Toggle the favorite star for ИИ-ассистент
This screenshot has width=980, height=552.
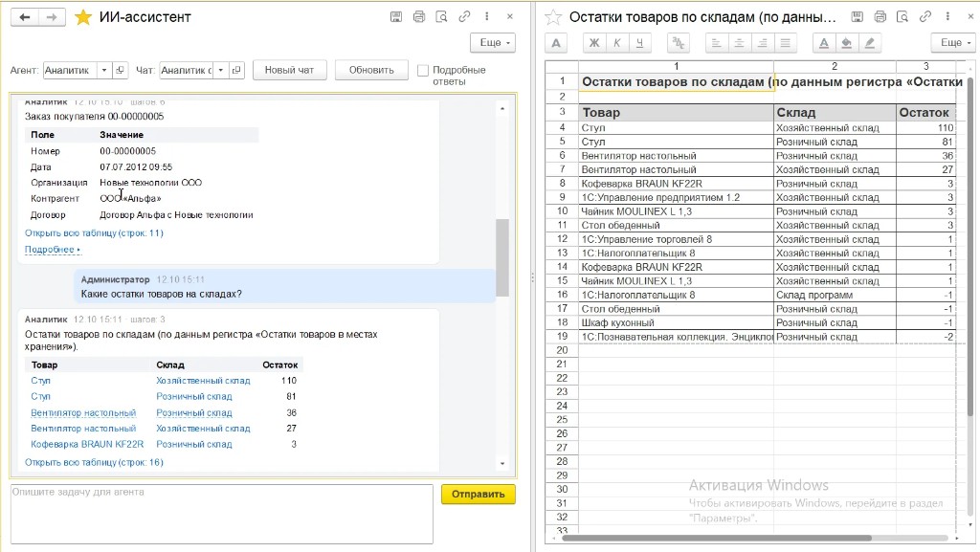pyautogui.click(x=83, y=17)
